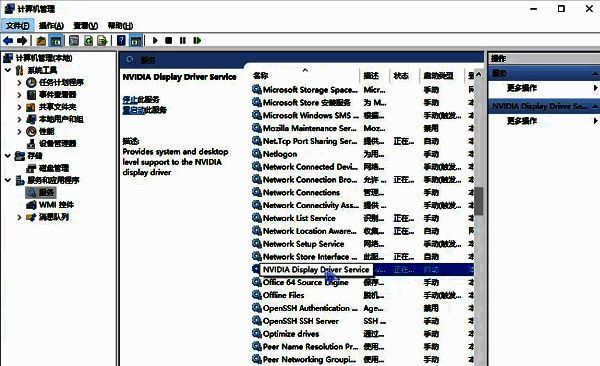Open the 帮助(H) menu
Image resolution: width=600 pixels, height=366 pixels.
[x=120, y=26]
